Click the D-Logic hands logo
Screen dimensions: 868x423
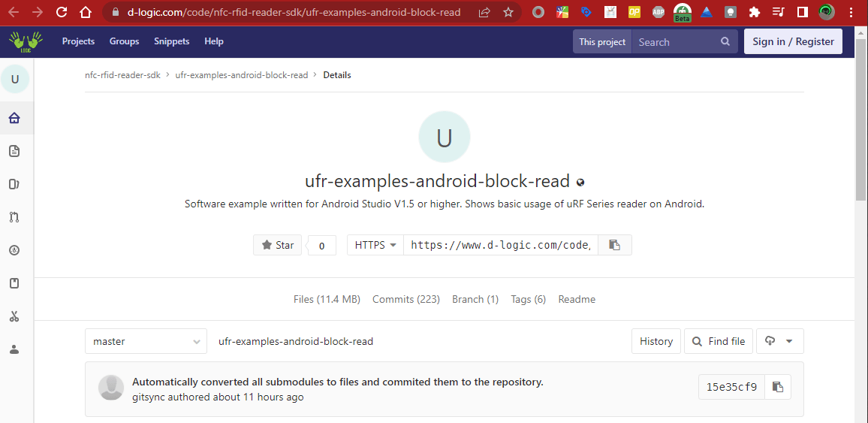[x=25, y=41]
